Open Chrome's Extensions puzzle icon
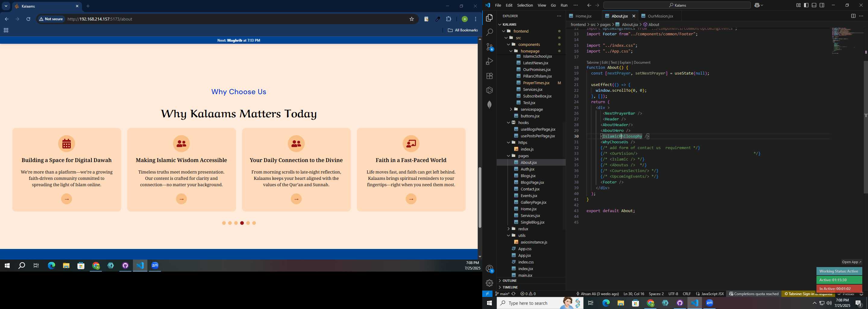This screenshot has width=868, height=309. tap(448, 19)
